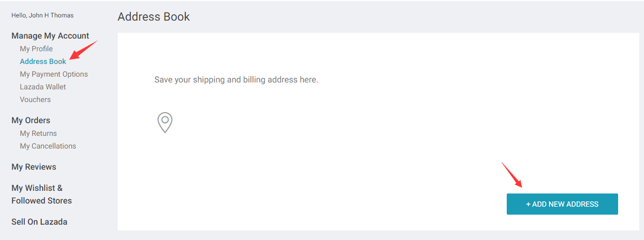Click the 'Save your shipping and billing address' text
The width and height of the screenshot is (644, 240).
click(236, 80)
